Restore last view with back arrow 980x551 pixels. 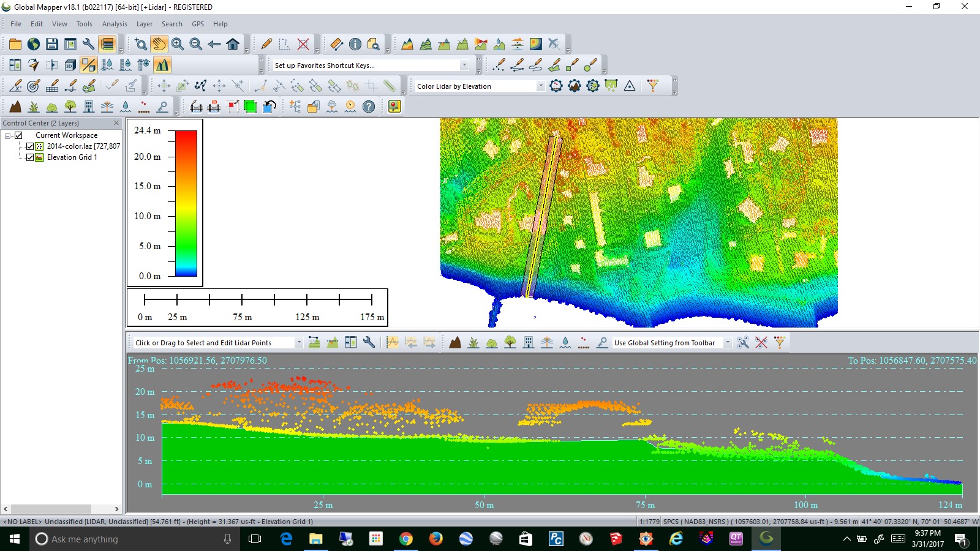[x=214, y=44]
